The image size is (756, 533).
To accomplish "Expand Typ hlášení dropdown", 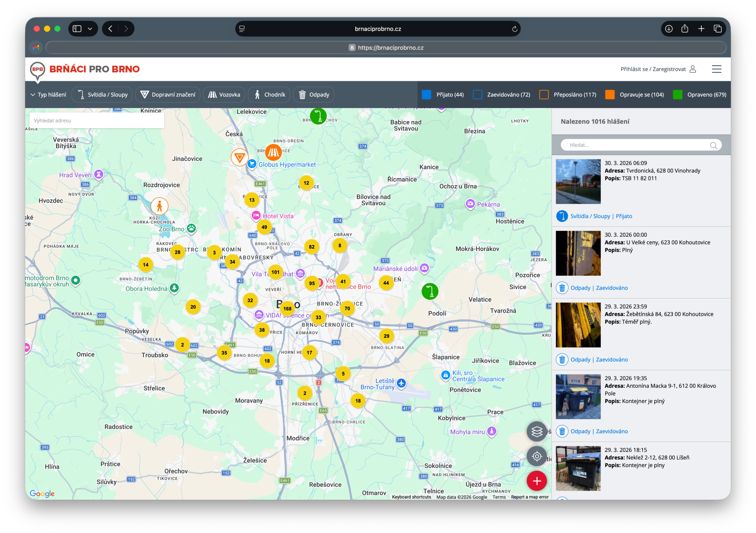I will click(48, 95).
